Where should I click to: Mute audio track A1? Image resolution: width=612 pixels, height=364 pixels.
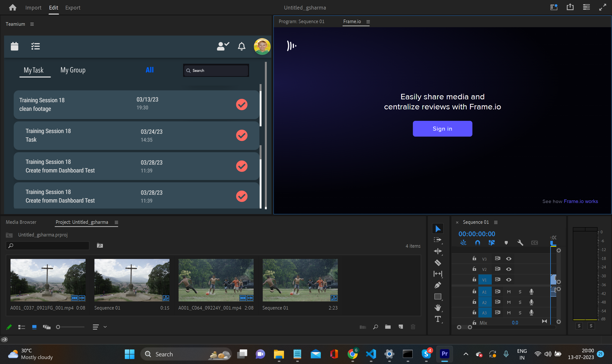(509, 292)
